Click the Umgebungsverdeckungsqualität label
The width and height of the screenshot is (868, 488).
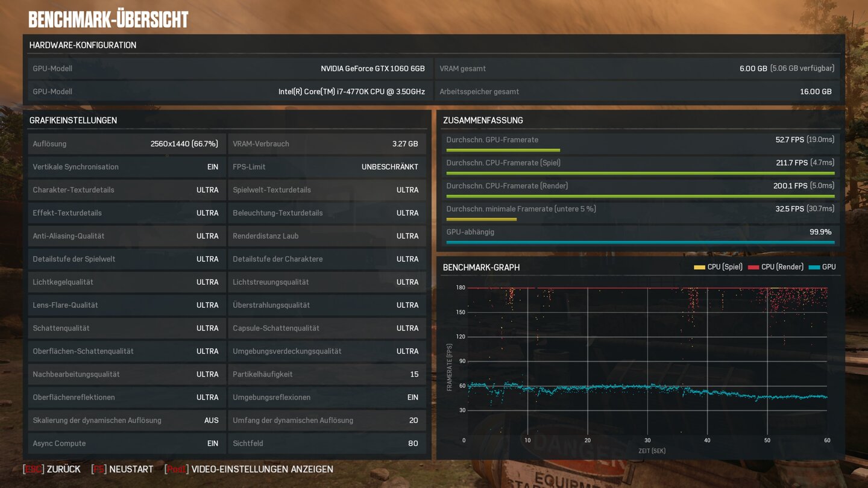(287, 351)
